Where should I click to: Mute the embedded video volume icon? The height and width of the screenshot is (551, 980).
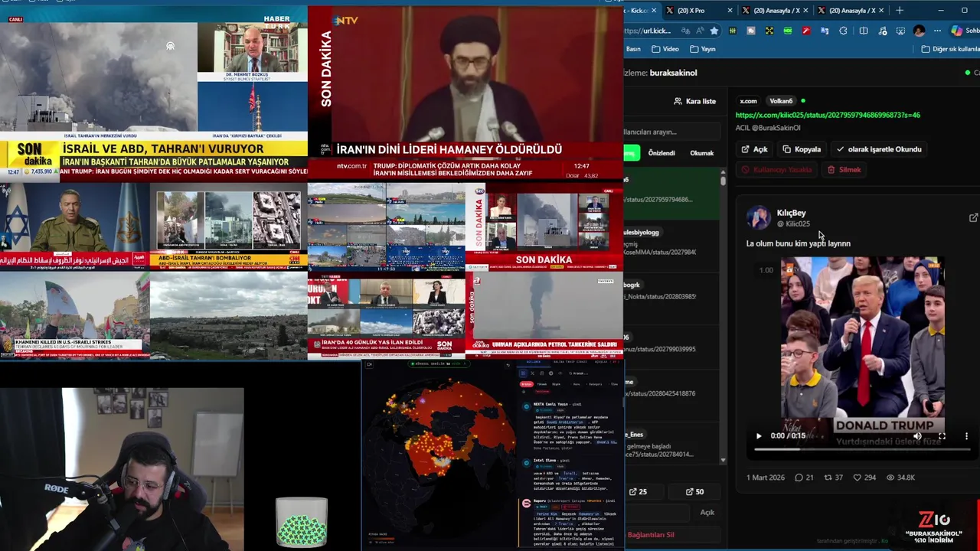(917, 436)
